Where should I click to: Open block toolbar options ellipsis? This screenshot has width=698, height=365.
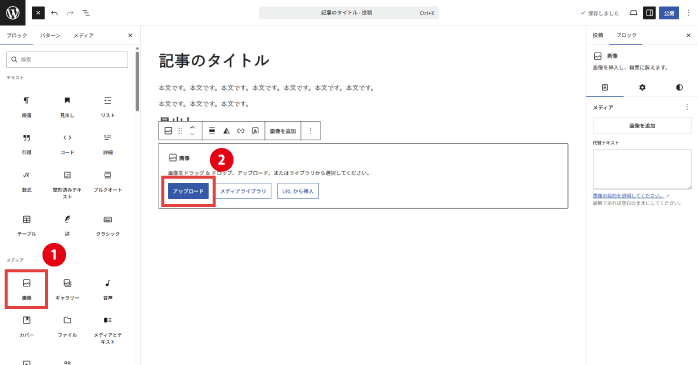click(310, 131)
